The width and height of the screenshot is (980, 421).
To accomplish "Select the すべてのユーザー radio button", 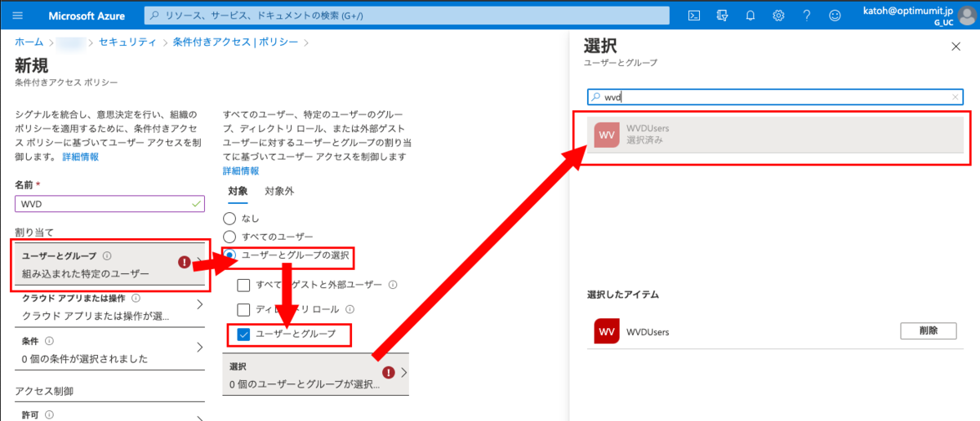I will tap(229, 236).
